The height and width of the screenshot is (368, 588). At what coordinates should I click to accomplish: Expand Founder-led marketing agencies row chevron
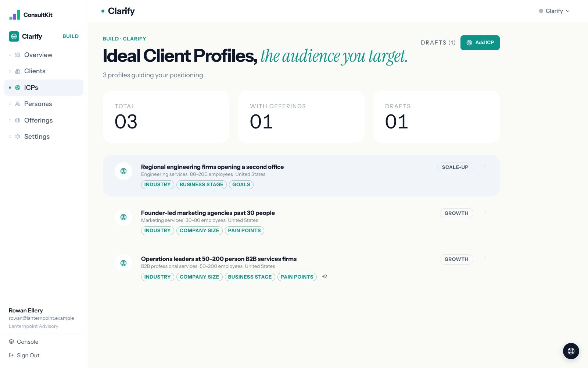(485, 211)
